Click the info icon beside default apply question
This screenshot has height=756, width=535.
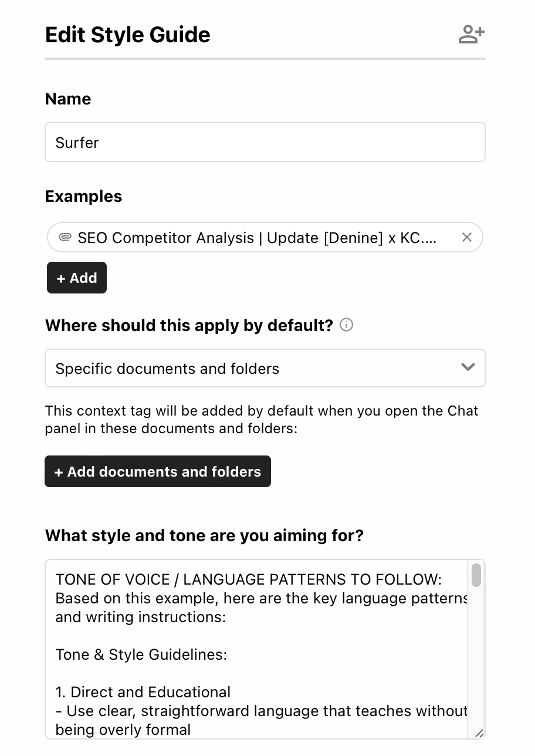point(347,325)
